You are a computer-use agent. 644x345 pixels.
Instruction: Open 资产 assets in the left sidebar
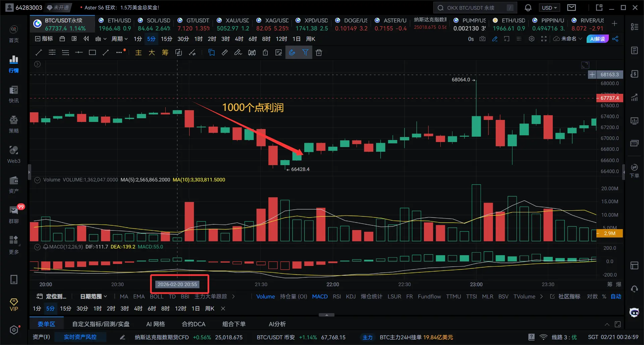coord(14,185)
